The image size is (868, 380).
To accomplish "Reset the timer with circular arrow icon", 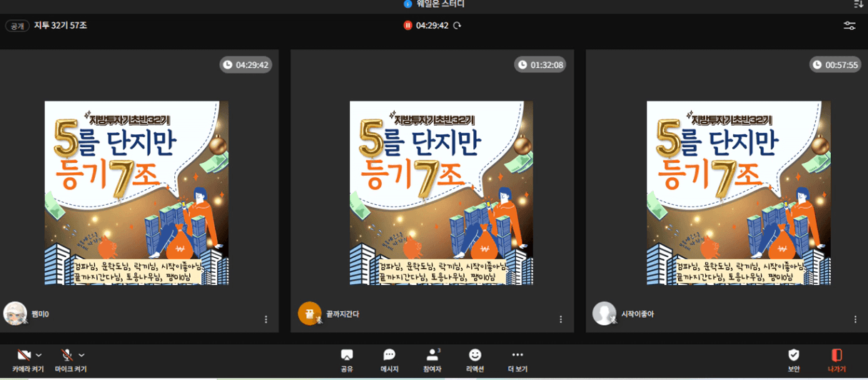I will 457,25.
